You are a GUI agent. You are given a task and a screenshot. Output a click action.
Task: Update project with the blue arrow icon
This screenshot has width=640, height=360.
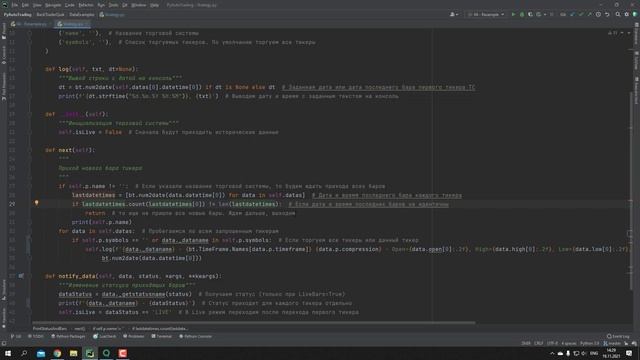coord(572,14)
